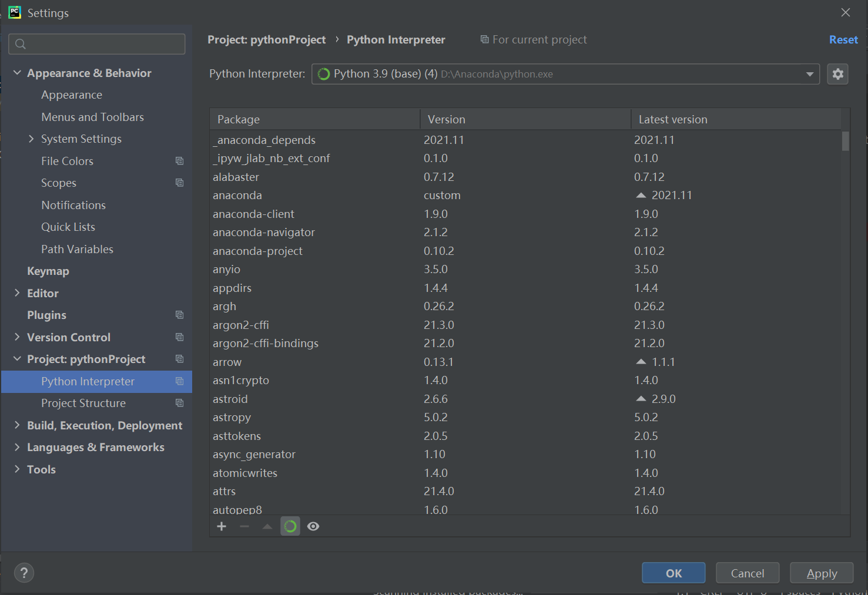Select the anyio package row
The height and width of the screenshot is (595, 868).
(x=525, y=269)
